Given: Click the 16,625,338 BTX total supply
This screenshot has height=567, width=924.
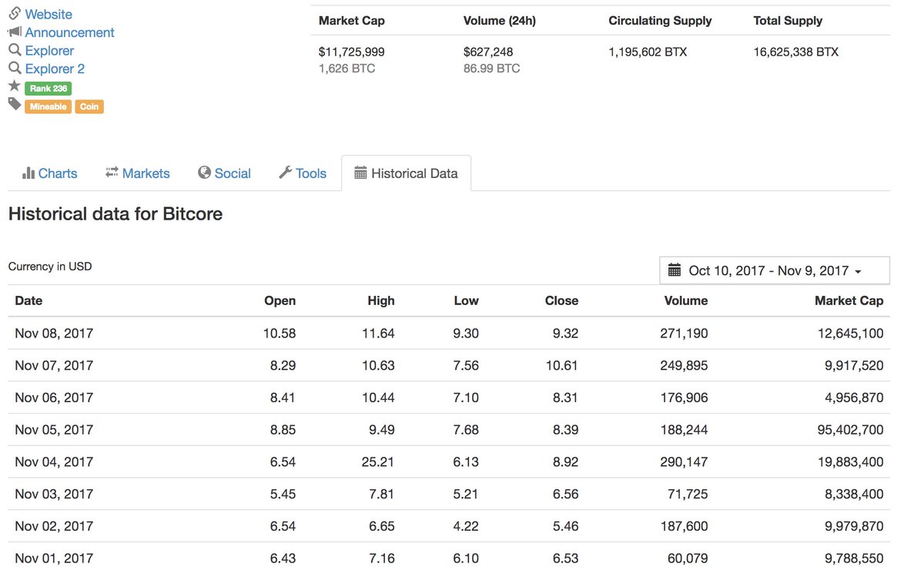Looking at the screenshot, I should click(x=796, y=52).
